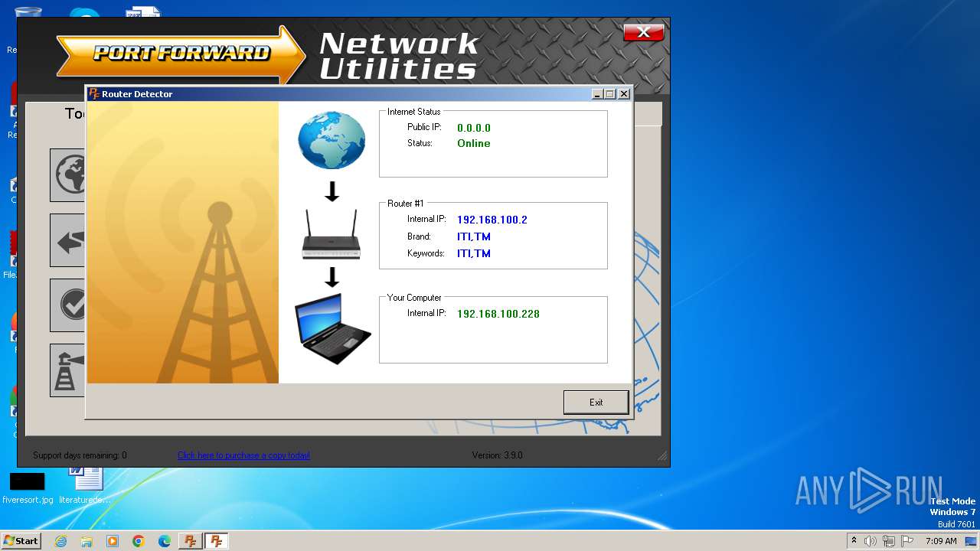Screen dimensions: 980x551
Task: Click the laptop Your Computer icon
Action: point(332,329)
